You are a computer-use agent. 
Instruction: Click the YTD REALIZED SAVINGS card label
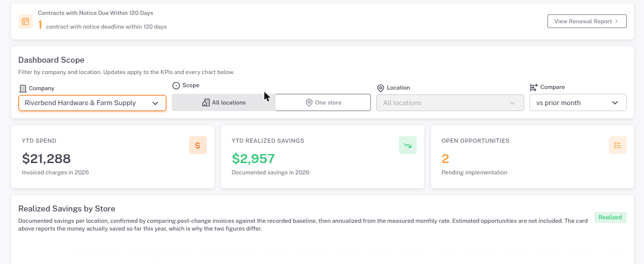pyautogui.click(x=268, y=140)
